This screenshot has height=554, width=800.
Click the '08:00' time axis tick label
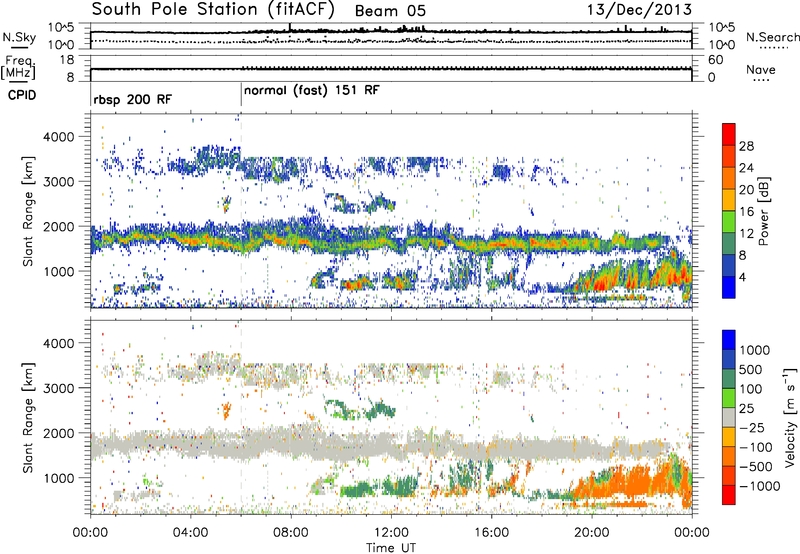pos(291,533)
